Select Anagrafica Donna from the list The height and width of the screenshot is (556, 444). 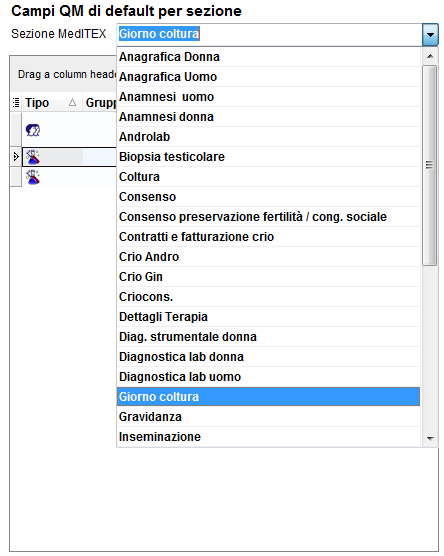click(268, 57)
